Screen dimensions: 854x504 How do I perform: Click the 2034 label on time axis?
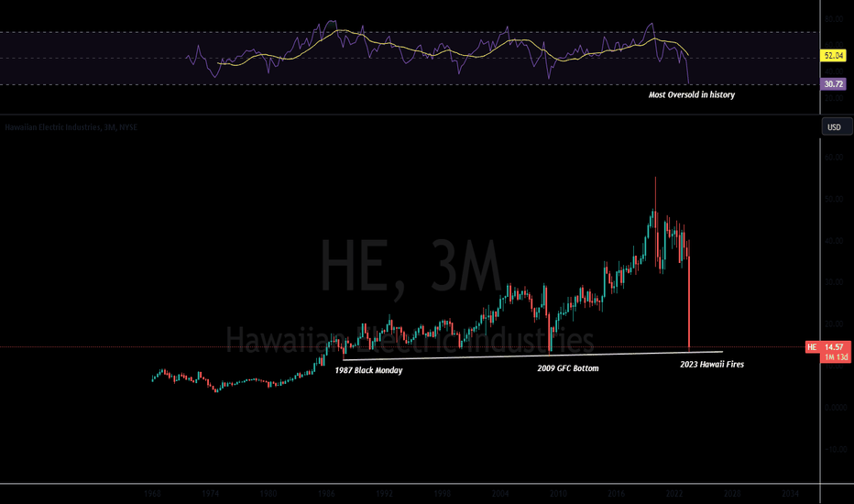(790, 494)
